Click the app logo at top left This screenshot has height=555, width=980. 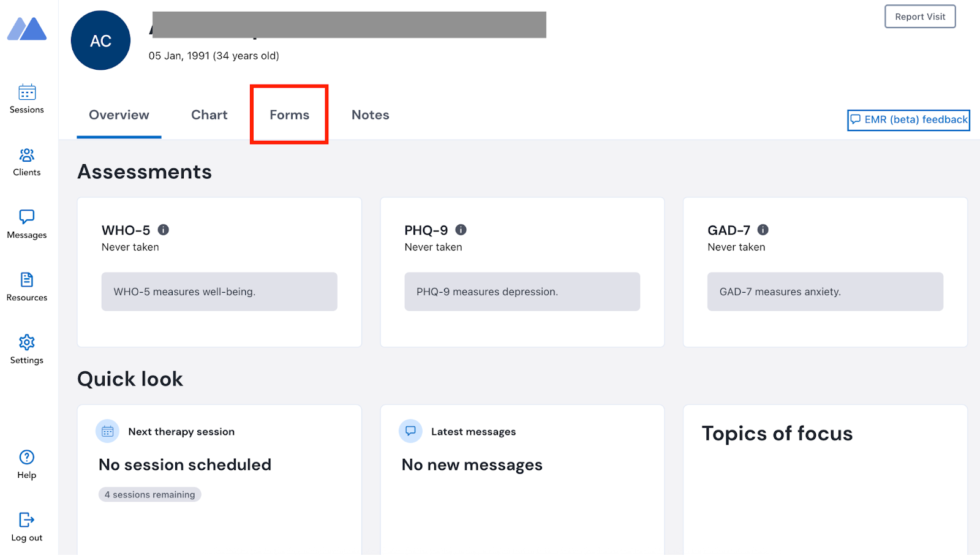click(27, 29)
